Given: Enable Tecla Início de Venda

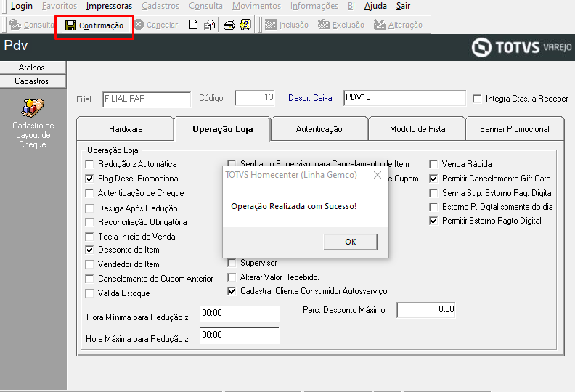Looking at the screenshot, I should point(89,237).
